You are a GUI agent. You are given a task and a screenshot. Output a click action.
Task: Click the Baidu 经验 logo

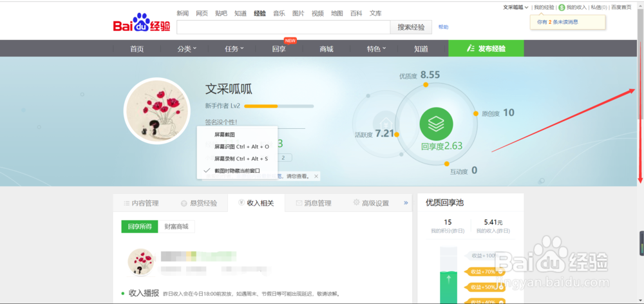click(x=142, y=24)
